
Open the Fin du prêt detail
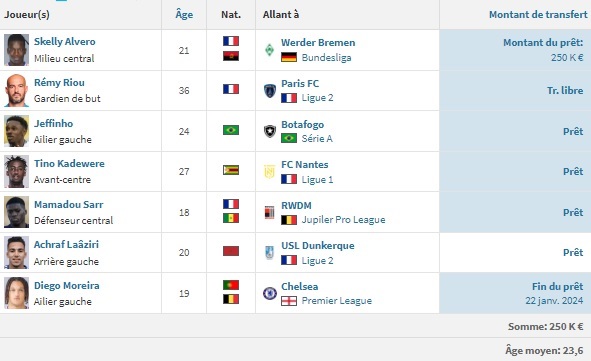(557, 286)
